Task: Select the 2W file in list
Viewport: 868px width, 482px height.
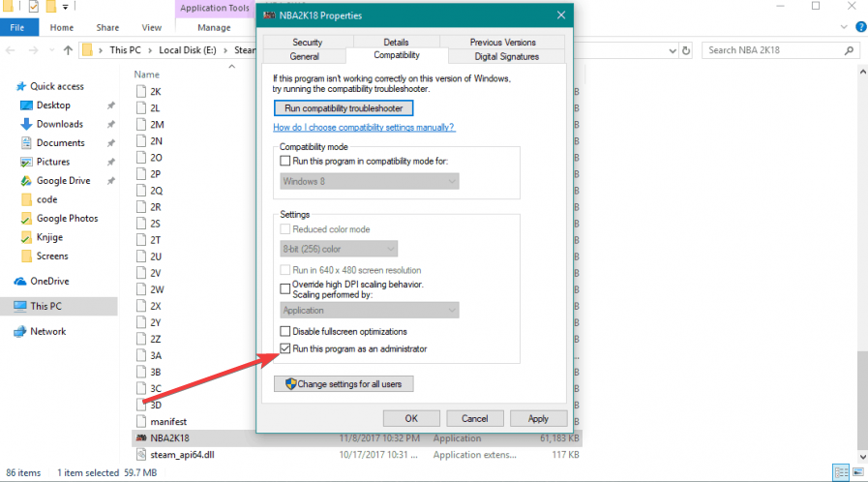Action: click(x=157, y=289)
